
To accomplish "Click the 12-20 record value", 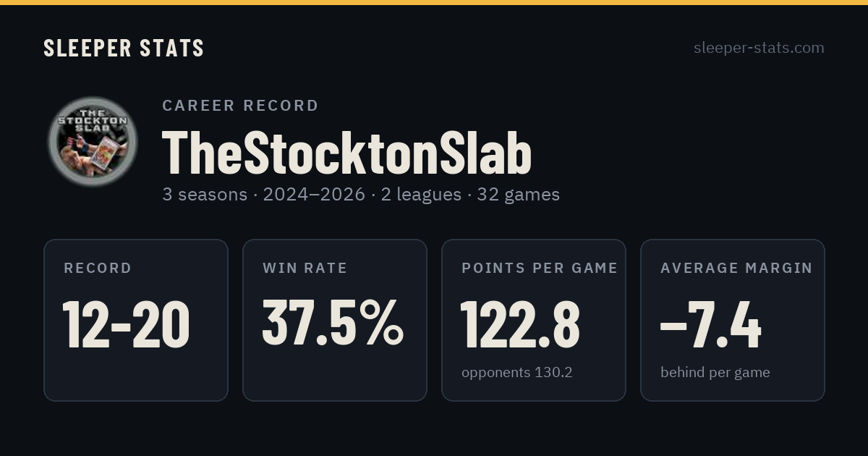I will (x=127, y=324).
